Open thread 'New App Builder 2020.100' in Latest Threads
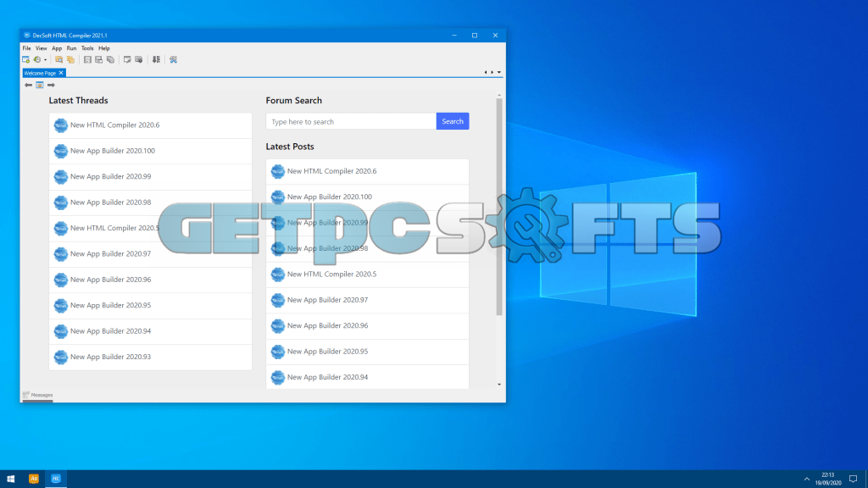Image resolution: width=868 pixels, height=488 pixels. point(150,151)
